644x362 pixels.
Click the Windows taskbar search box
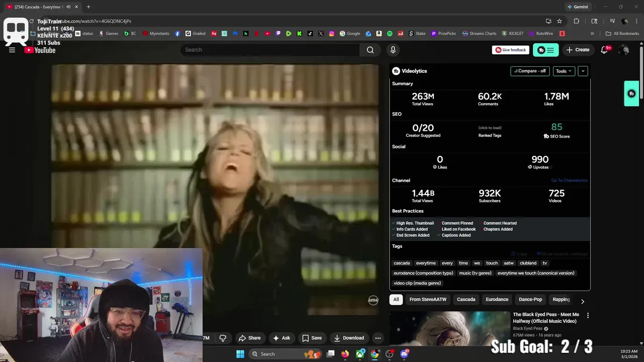pyautogui.click(x=285, y=354)
